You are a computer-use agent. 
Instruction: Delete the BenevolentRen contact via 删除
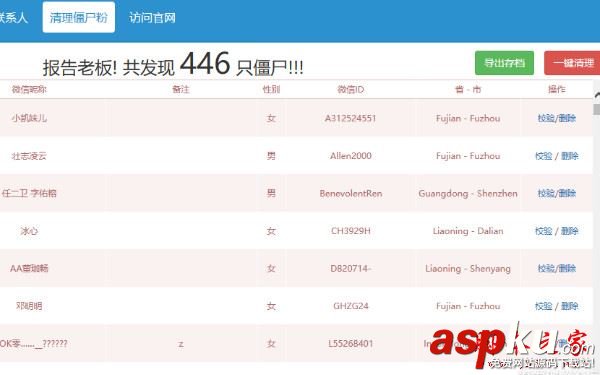tap(567, 193)
